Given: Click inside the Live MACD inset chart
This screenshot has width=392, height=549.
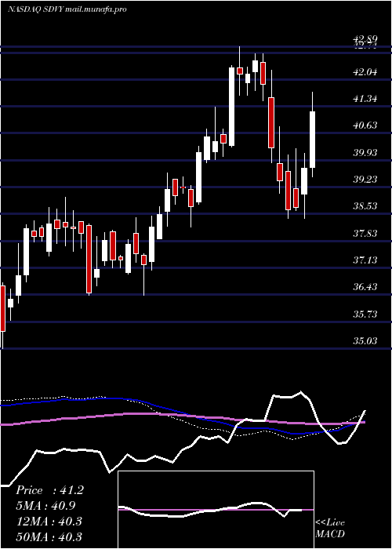Looking at the screenshot, I should coord(216,510).
